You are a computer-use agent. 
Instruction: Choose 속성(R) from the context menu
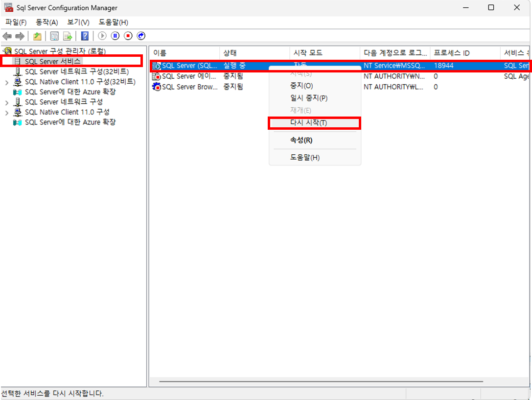point(315,140)
